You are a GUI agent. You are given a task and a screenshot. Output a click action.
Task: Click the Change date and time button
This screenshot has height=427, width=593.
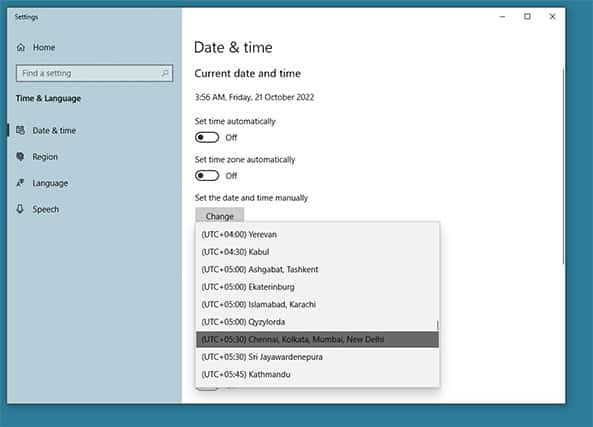220,216
